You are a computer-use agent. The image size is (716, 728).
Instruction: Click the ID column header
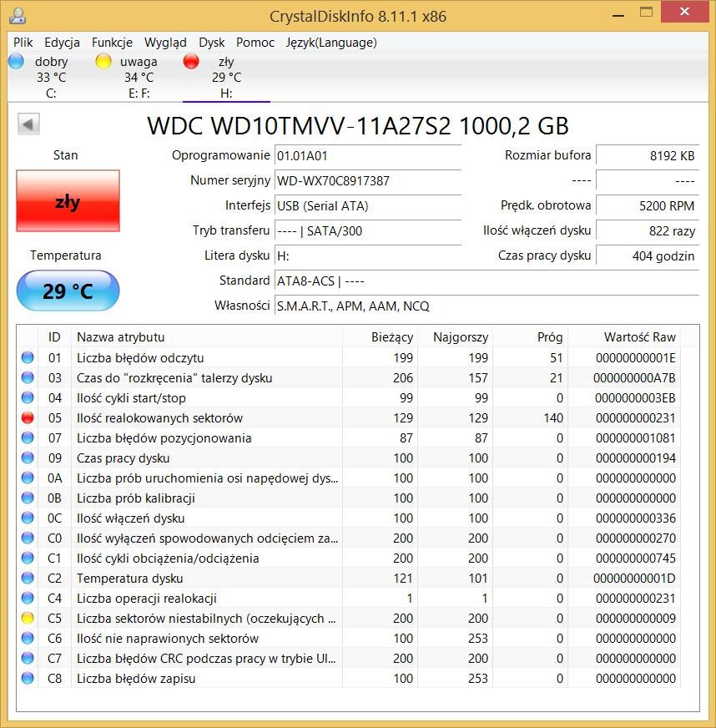coord(54,337)
